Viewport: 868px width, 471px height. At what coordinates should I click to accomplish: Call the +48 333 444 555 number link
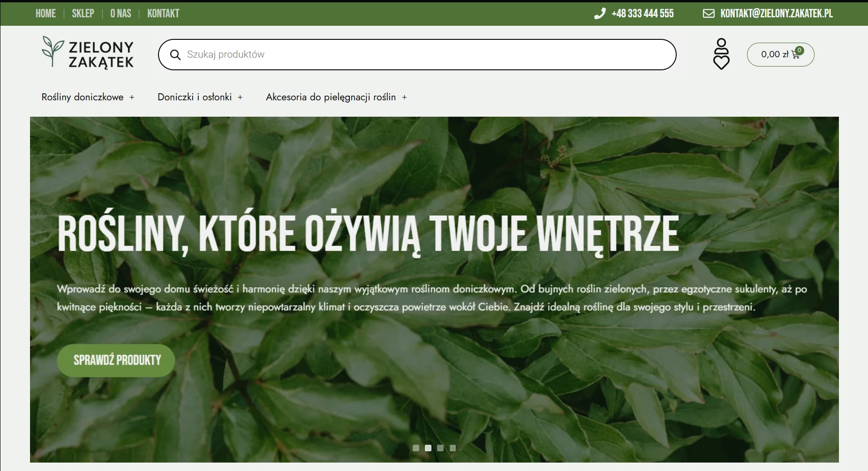click(x=642, y=14)
